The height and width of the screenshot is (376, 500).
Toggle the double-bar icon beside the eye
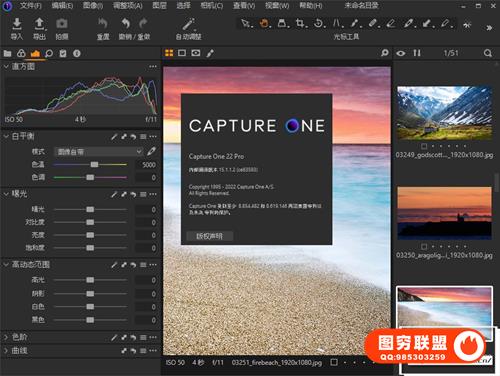[417, 53]
